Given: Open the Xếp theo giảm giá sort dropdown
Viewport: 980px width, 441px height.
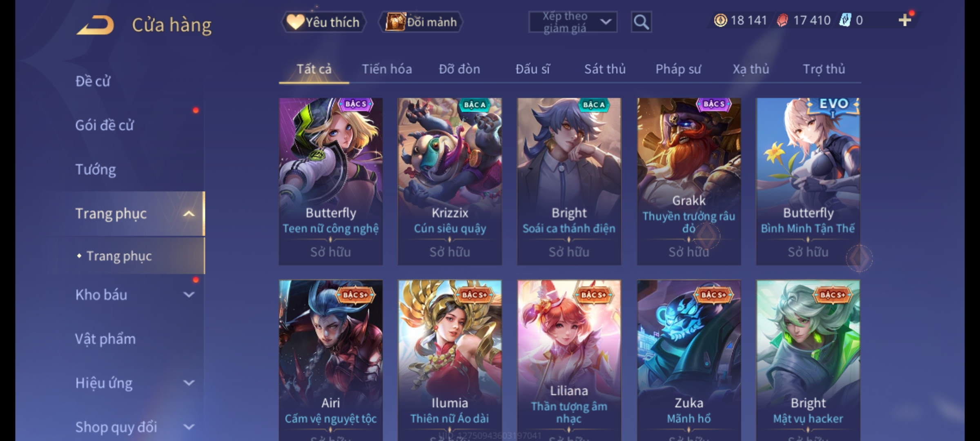Looking at the screenshot, I should click(572, 22).
